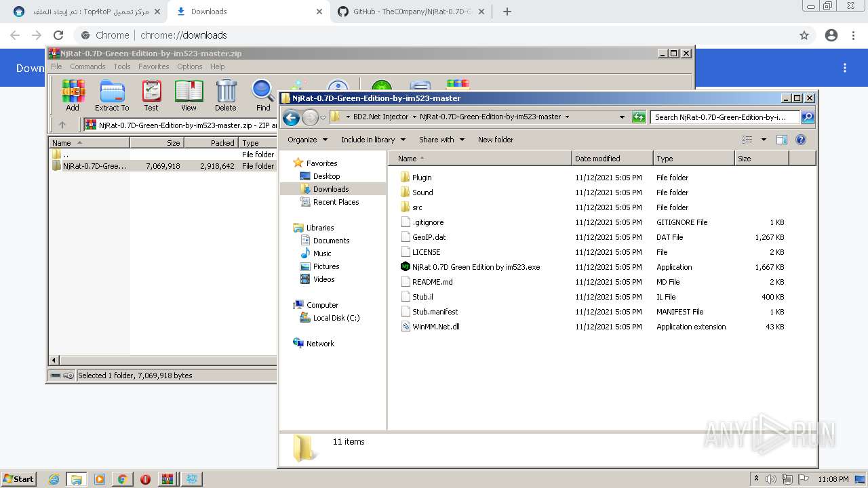The width and height of the screenshot is (868, 488).
Task: Open a new Chrome tab
Action: pos(507,12)
